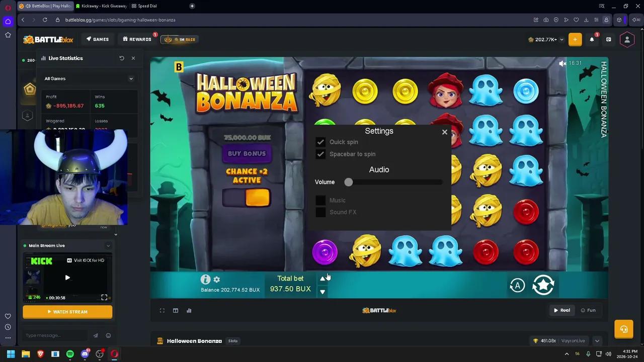Screen dimensions: 644x362
Task: Click the orange plus deposit button
Action: 575,39
